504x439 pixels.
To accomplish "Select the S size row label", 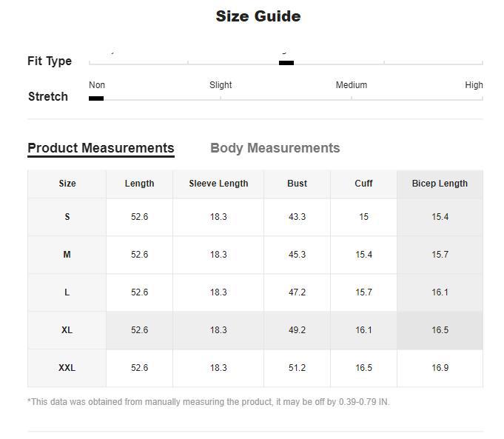I will pyautogui.click(x=67, y=217).
